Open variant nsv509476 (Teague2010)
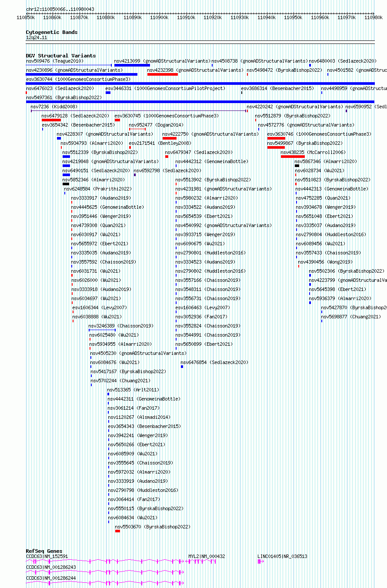The width and height of the screenshot is (387, 588). click(54, 61)
